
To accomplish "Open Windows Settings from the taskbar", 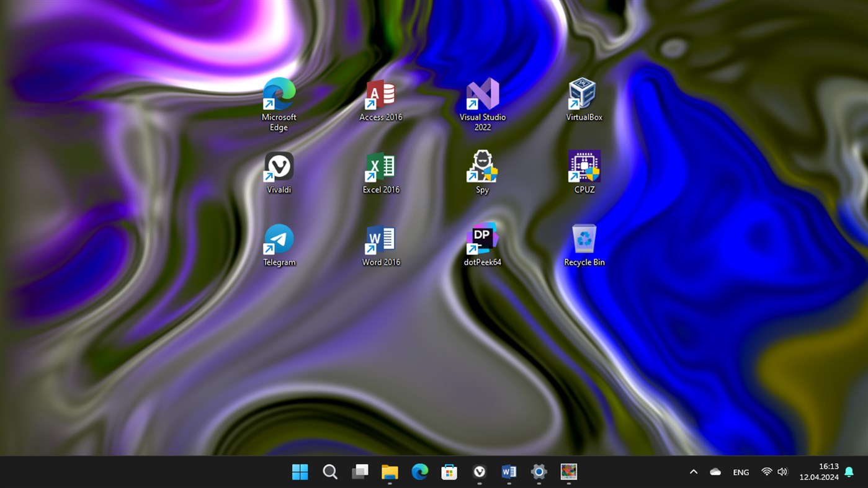I will tap(539, 472).
